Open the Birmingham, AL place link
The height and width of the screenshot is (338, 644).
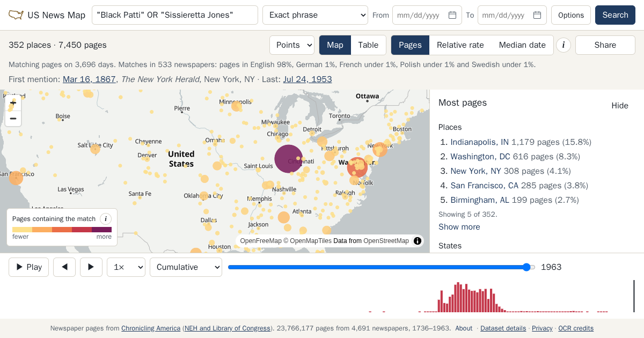pos(480,200)
